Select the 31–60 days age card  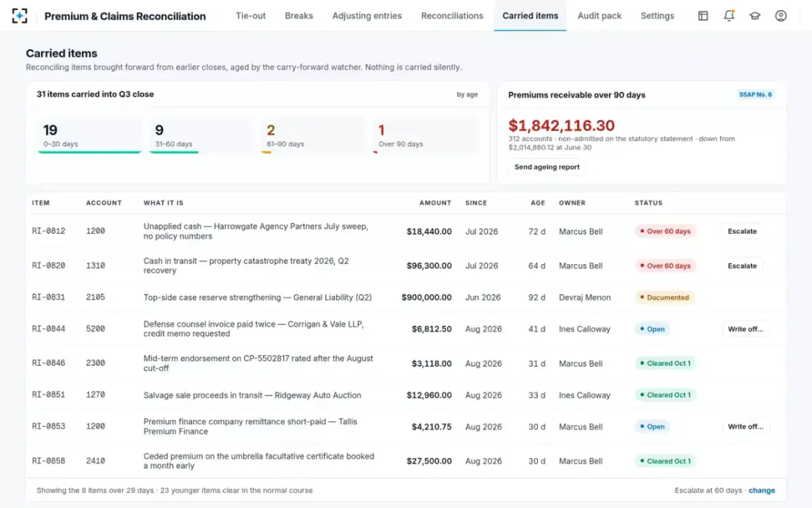pos(201,135)
